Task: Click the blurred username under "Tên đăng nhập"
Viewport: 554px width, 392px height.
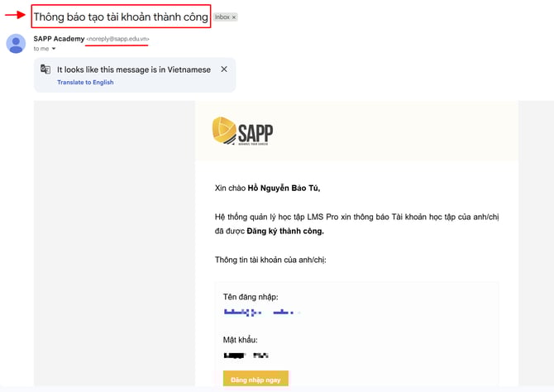Action: [261, 313]
